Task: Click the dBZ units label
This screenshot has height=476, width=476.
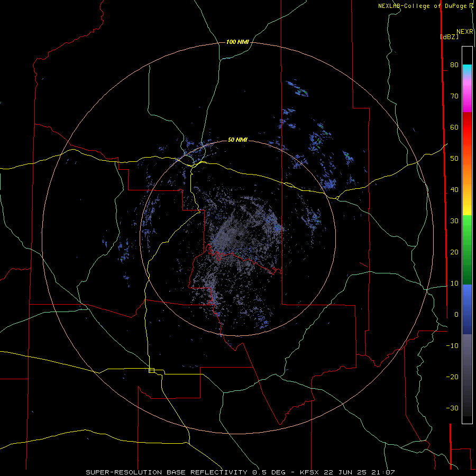Action: tap(449, 36)
